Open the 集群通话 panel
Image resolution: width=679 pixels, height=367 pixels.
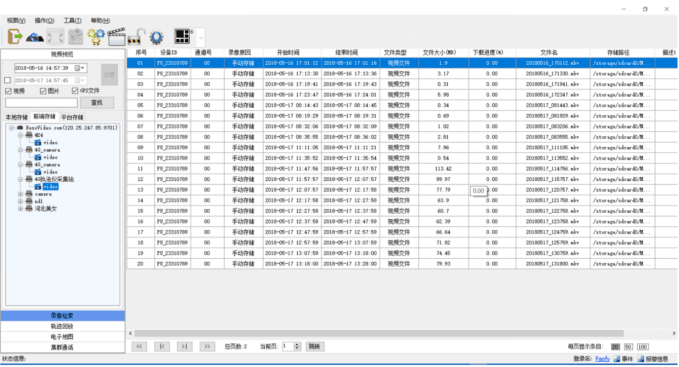pyautogui.click(x=62, y=347)
